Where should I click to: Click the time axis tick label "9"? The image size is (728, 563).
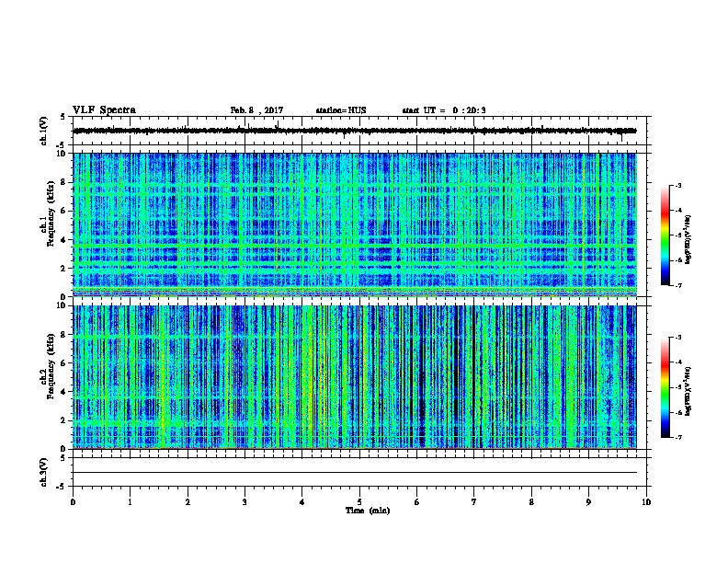point(588,502)
